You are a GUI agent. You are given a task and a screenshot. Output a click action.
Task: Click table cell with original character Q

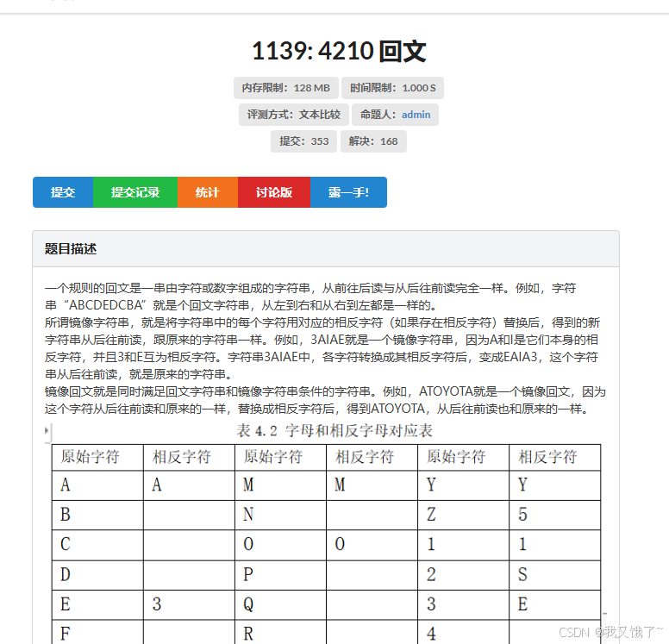point(280,604)
